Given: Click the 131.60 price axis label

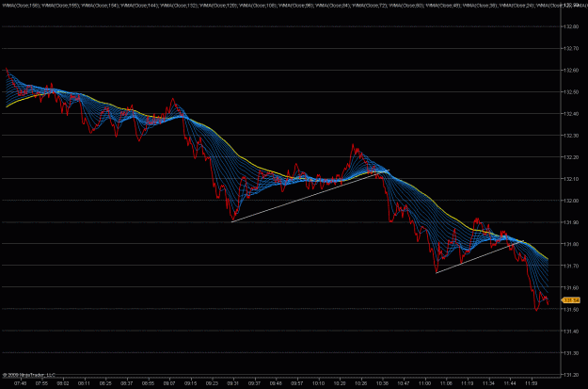Looking at the screenshot, I should [x=571, y=288].
